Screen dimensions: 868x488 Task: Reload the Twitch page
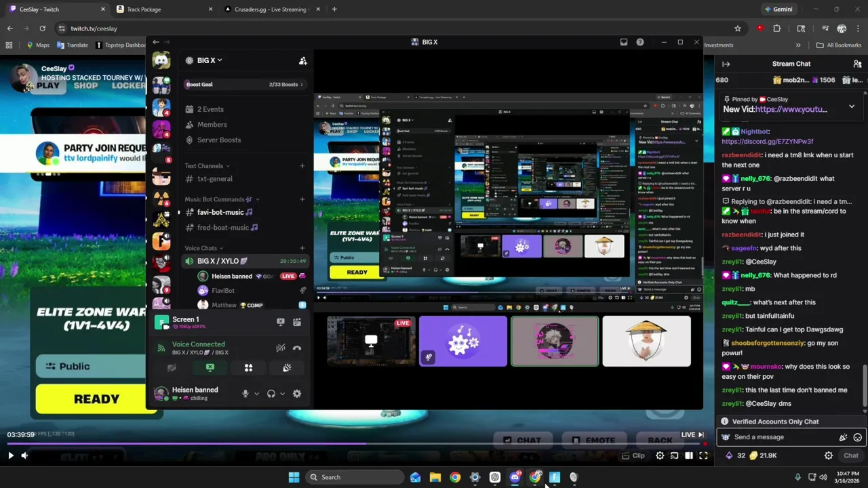[42, 28]
